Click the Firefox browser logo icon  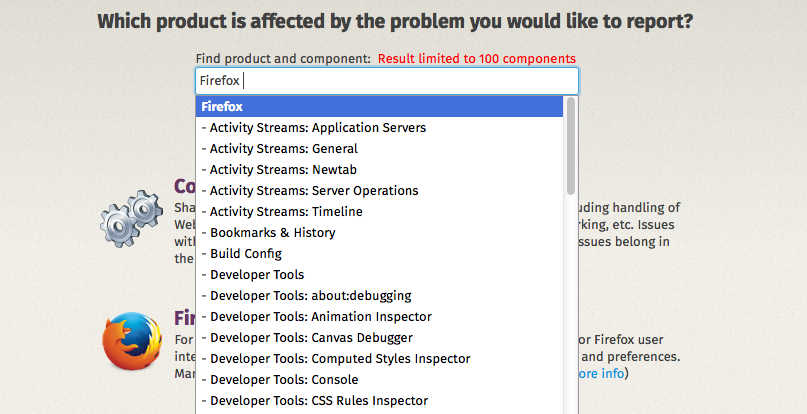pos(132,341)
